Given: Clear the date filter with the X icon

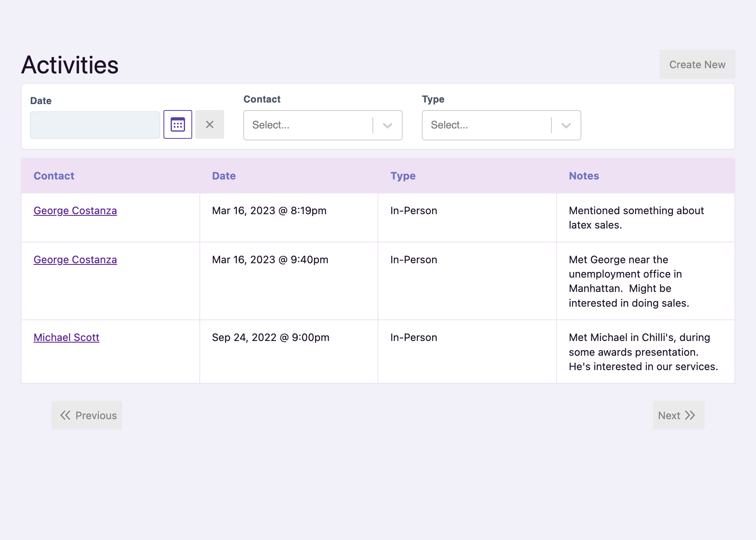Looking at the screenshot, I should coord(210,124).
